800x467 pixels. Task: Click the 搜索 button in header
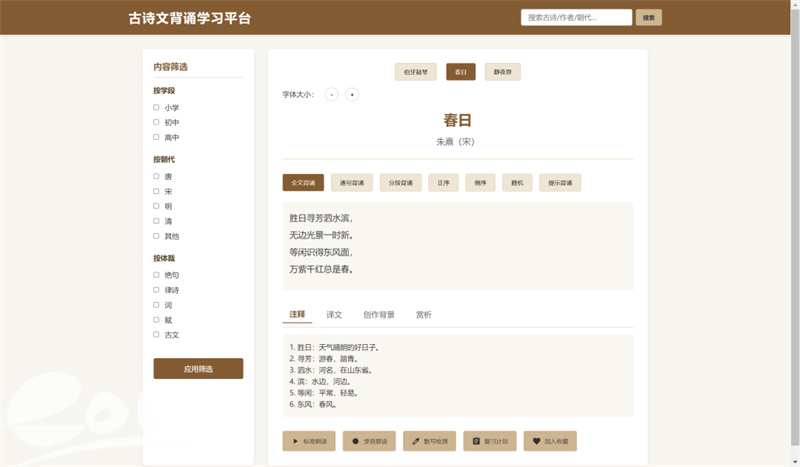click(649, 17)
